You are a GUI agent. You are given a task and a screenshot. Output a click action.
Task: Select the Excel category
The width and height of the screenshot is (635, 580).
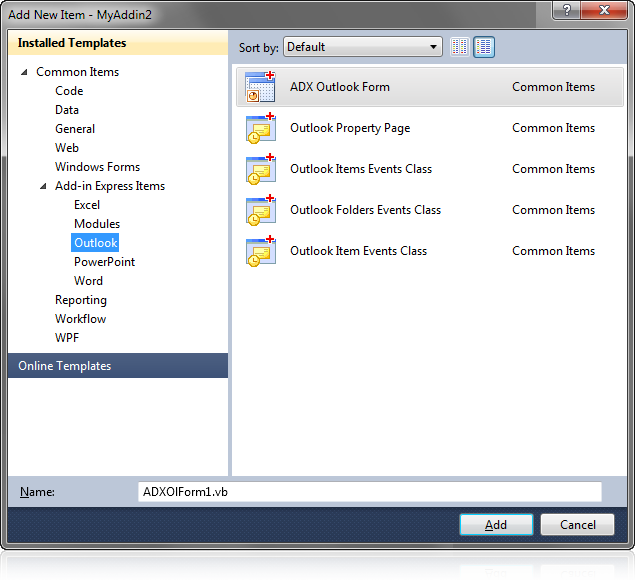(87, 205)
